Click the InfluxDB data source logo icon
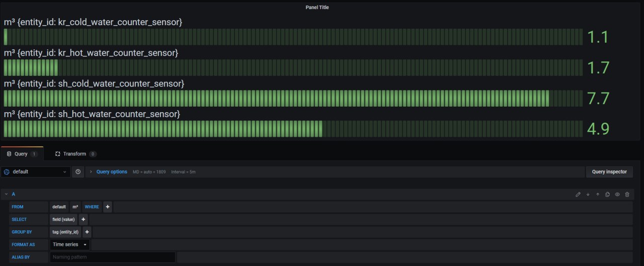644x266 pixels. [x=7, y=171]
